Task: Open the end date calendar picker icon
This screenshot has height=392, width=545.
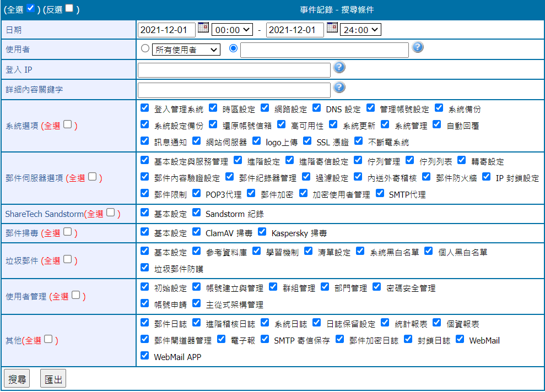Action: 332,28
